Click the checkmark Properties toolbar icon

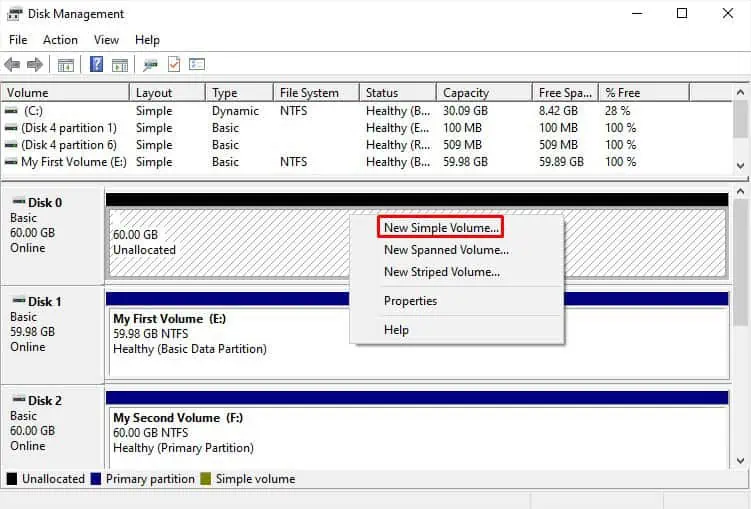coord(174,64)
